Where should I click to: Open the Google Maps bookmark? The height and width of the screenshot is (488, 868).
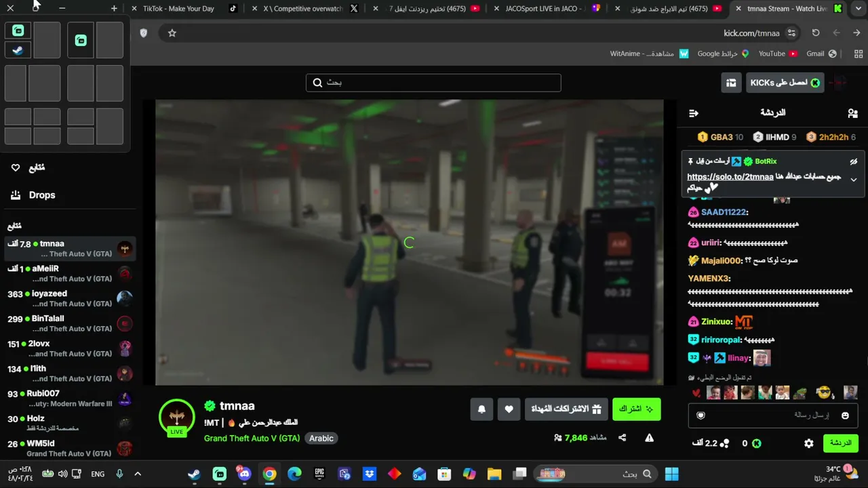(723, 54)
